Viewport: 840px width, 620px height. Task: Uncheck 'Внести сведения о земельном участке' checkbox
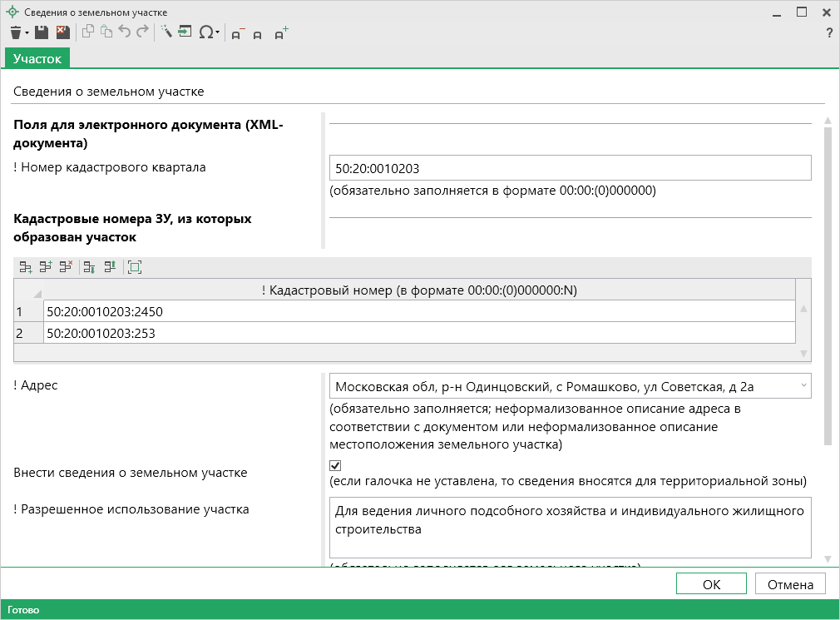pyautogui.click(x=335, y=465)
